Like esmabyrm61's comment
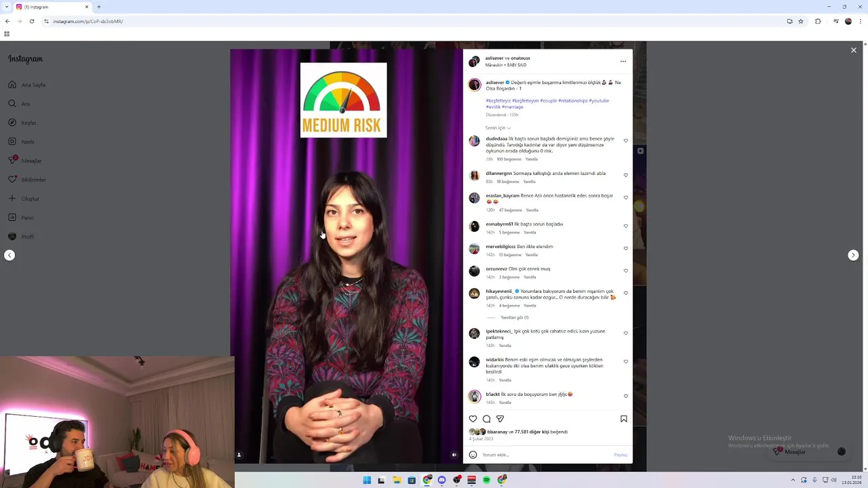 [x=626, y=226]
